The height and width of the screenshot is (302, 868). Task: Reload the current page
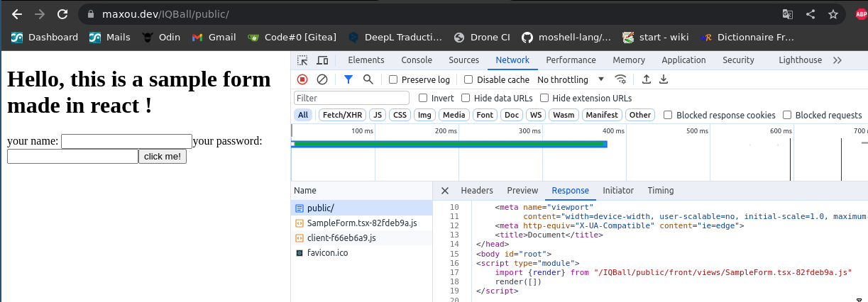[x=62, y=13]
